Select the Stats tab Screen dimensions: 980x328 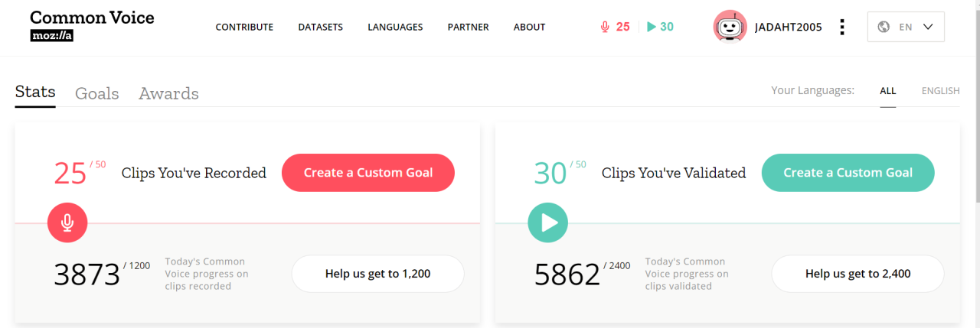coord(35,92)
